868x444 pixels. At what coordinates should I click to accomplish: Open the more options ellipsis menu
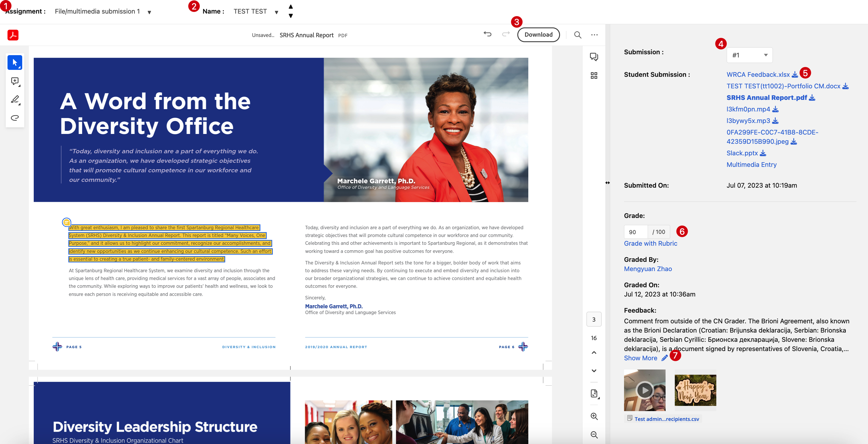594,35
